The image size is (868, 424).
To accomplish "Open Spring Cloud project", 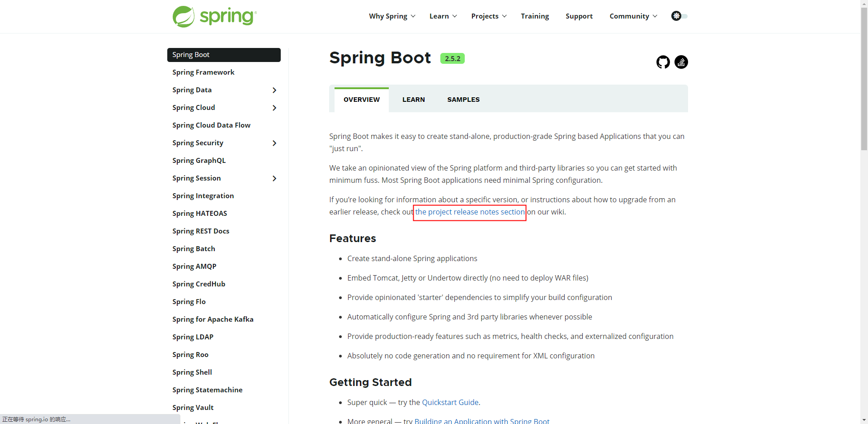I will pyautogui.click(x=193, y=108).
